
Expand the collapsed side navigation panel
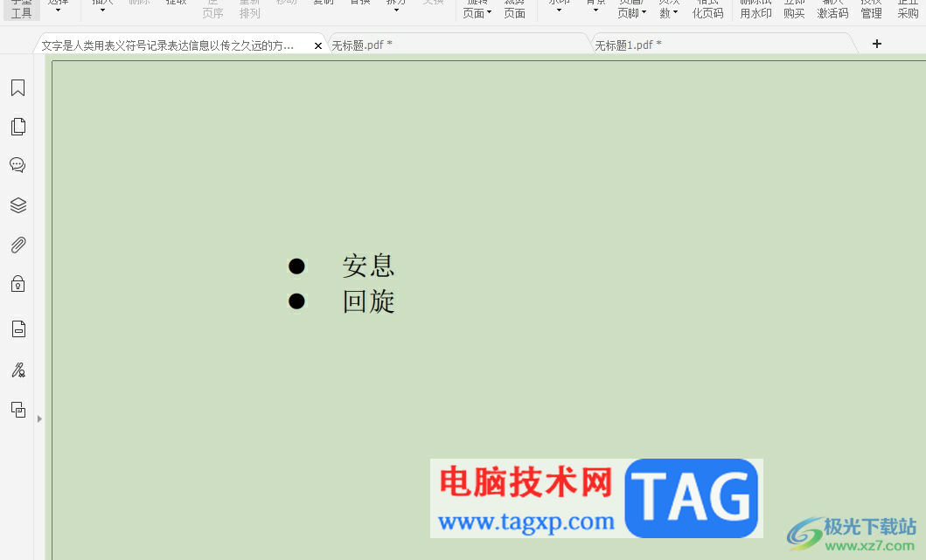39,419
